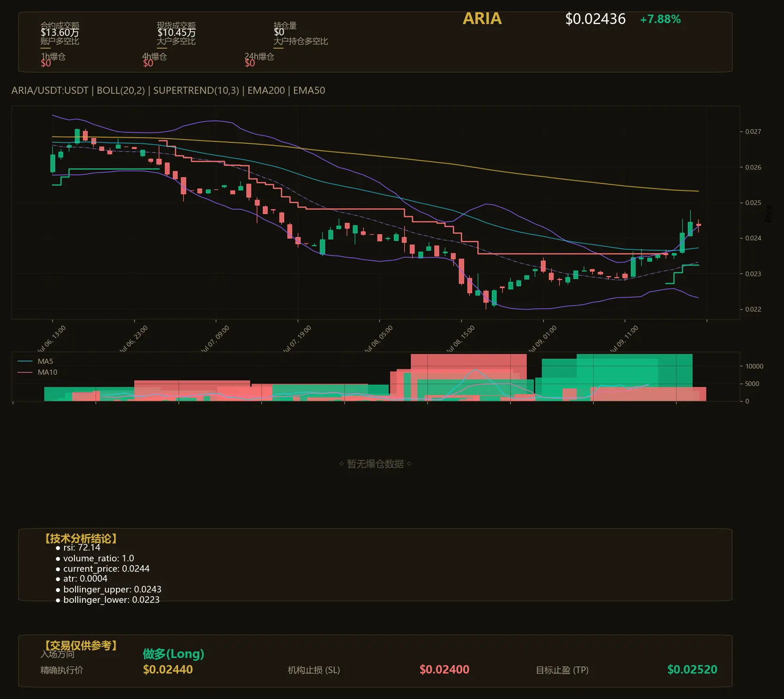Click the 机构止损 (SL) label
Image resolution: width=784 pixels, height=699 pixels.
tap(314, 670)
